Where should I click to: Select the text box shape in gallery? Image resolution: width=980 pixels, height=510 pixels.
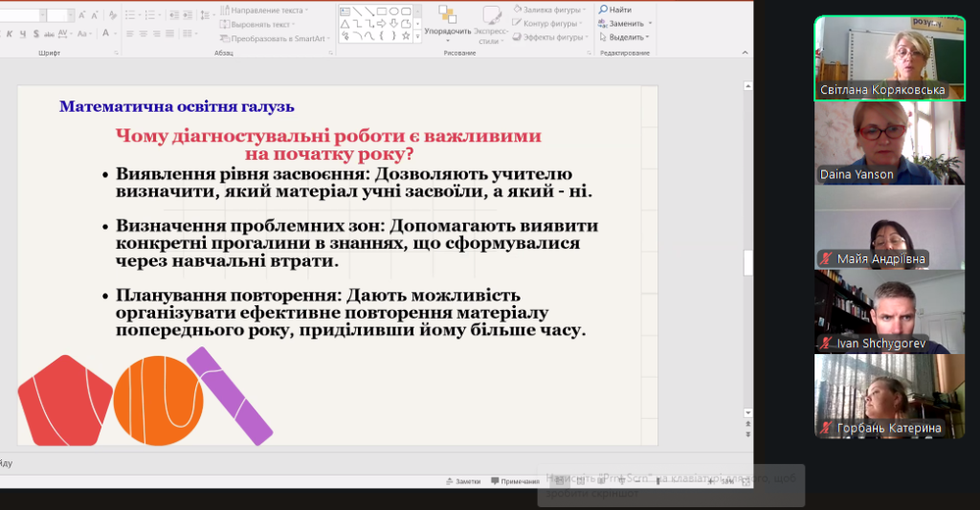[345, 11]
